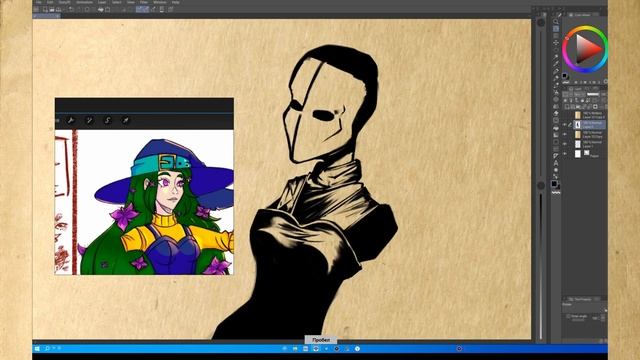Open the Layer menu

coord(102,2)
